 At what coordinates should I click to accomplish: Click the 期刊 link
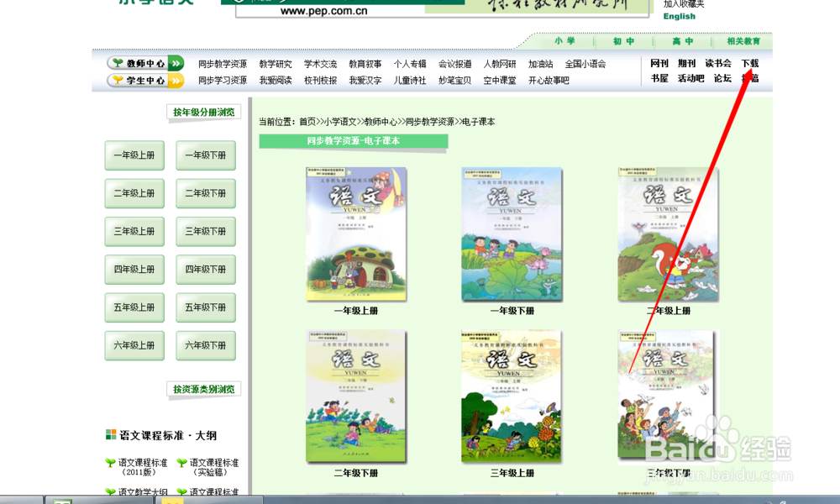click(686, 63)
